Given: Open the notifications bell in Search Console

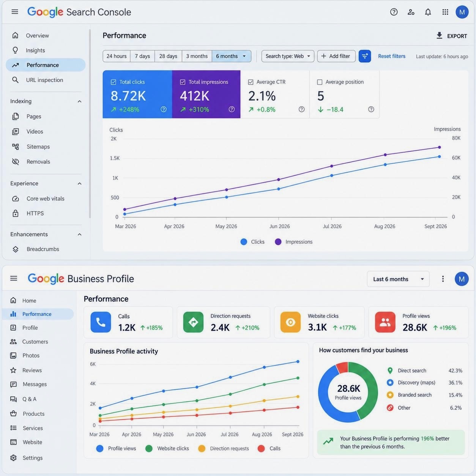Looking at the screenshot, I should (x=428, y=12).
